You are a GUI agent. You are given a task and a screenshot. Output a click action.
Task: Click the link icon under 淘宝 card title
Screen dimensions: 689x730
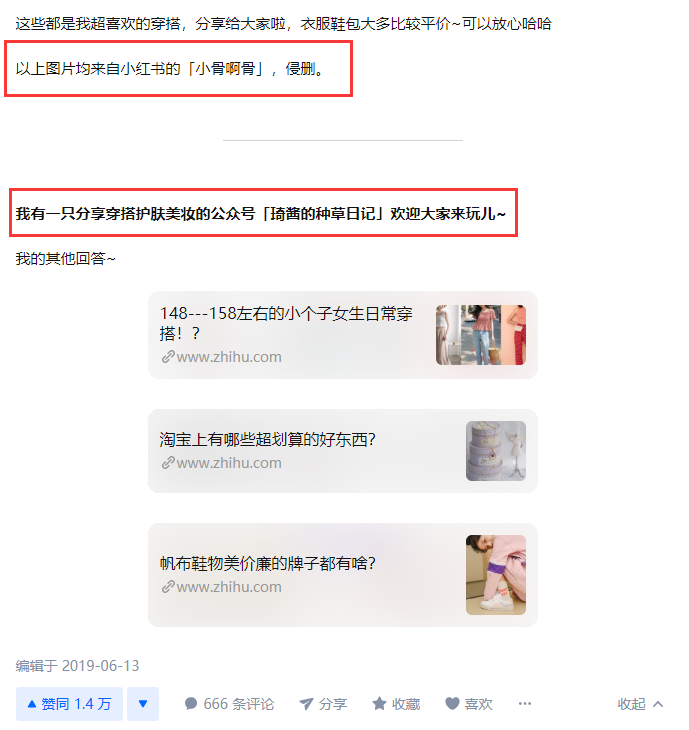pos(168,463)
